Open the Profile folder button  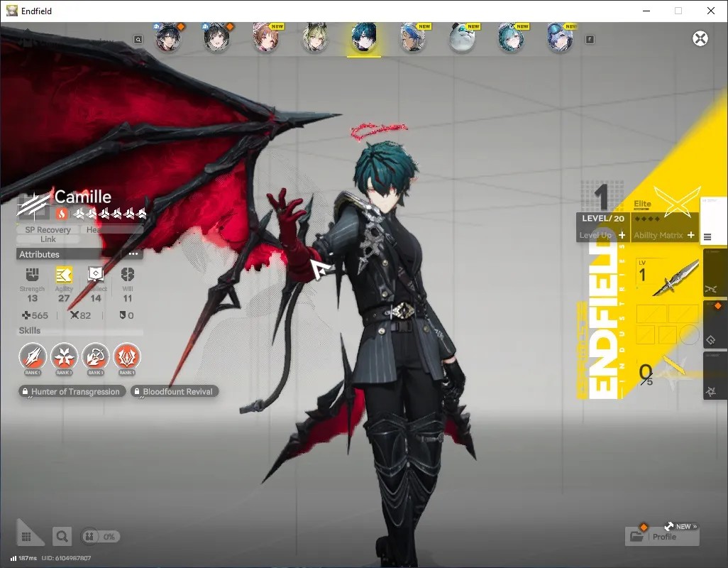662,537
